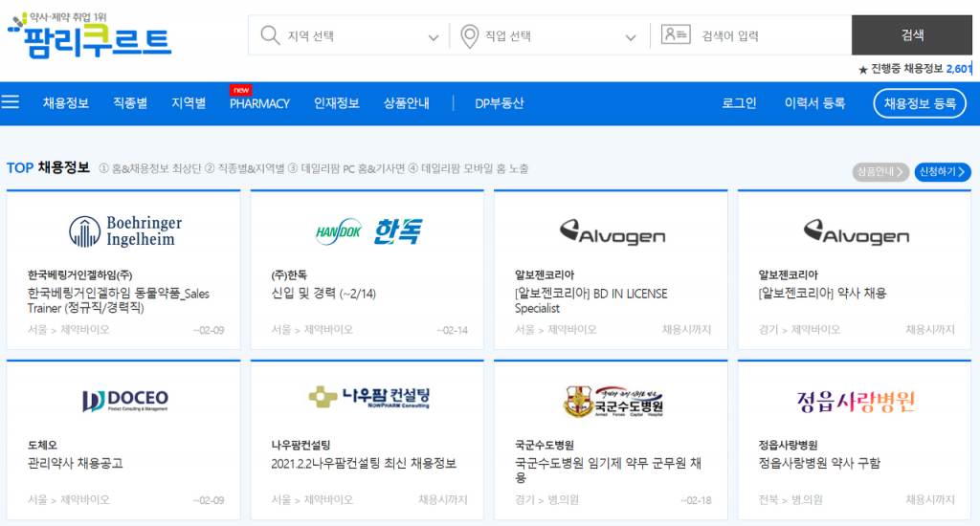Click the ~02-14 deadline on 한독 card
The image size is (980, 526).
tap(452, 330)
